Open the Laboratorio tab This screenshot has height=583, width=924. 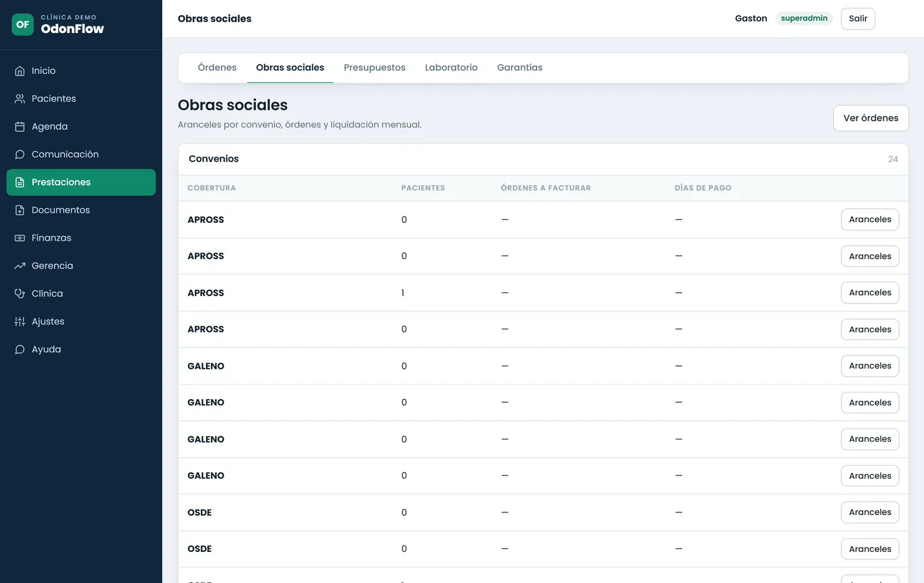click(451, 67)
